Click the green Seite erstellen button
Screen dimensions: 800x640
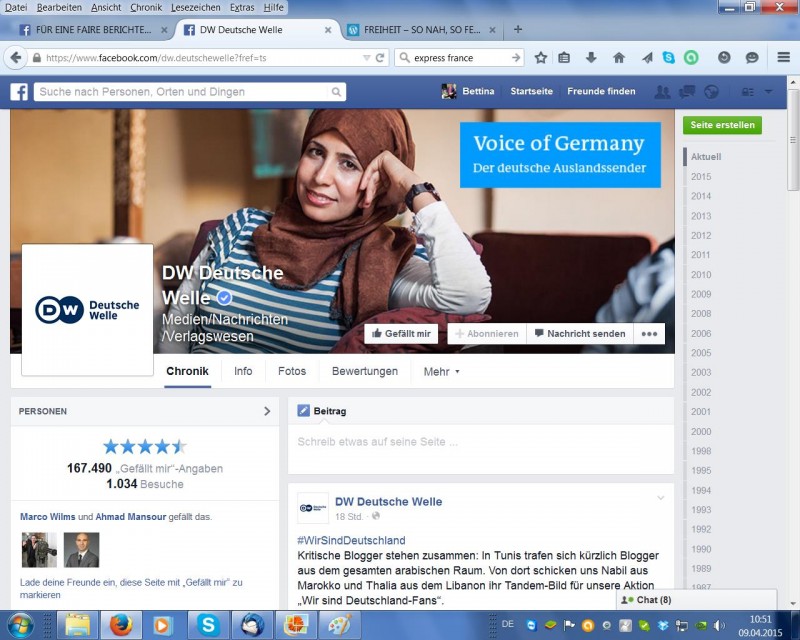(722, 125)
